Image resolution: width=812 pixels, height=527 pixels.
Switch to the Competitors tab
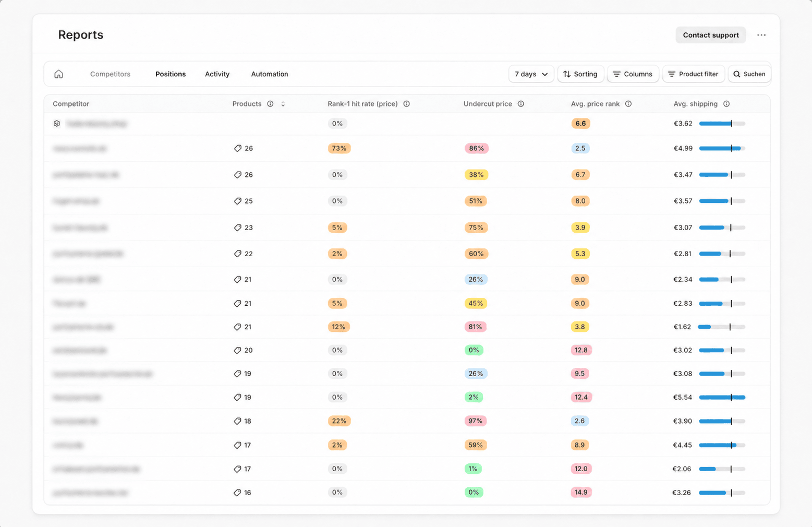tap(110, 74)
